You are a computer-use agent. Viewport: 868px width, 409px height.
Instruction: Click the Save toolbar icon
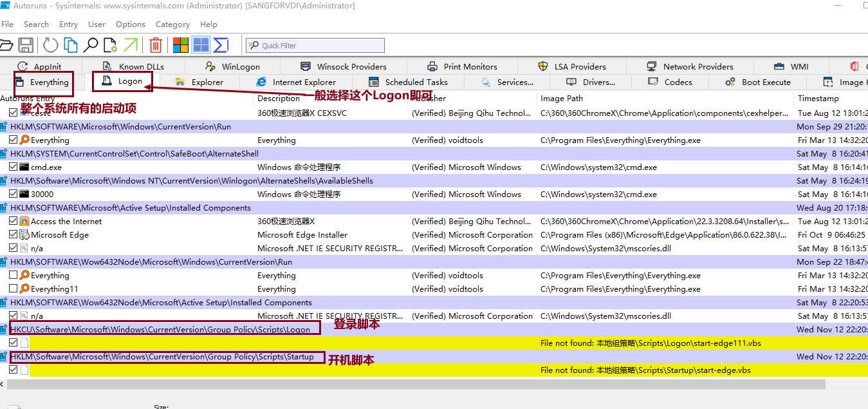pyautogui.click(x=26, y=45)
